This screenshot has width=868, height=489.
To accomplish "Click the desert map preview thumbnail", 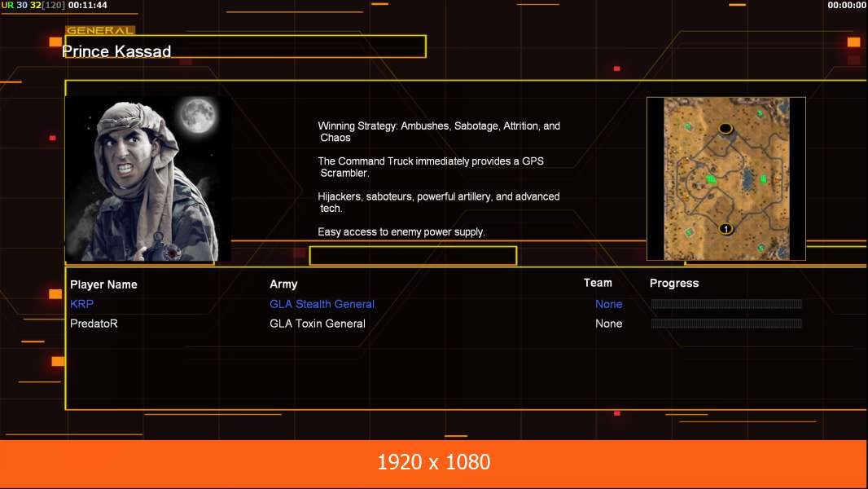I will (x=726, y=178).
